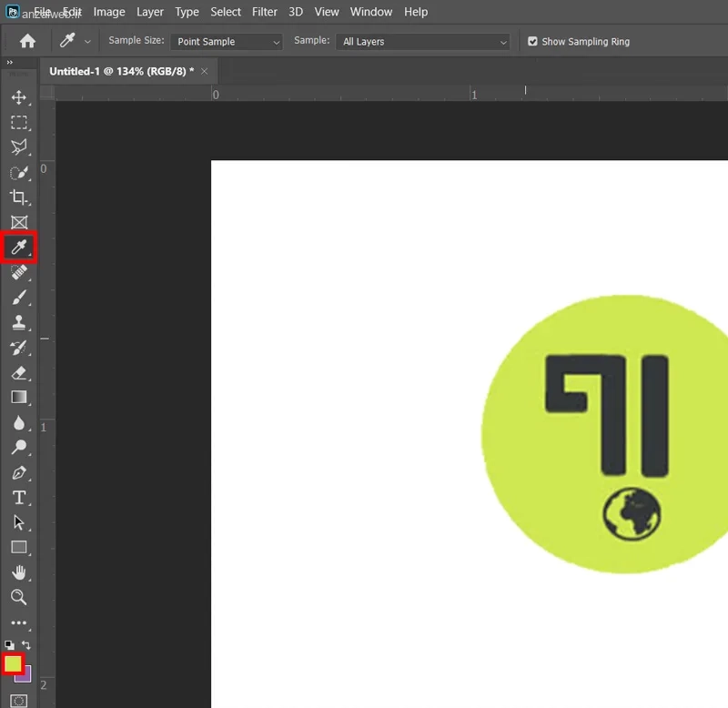The width and height of the screenshot is (728, 708).
Task: Click the Home button
Action: tap(27, 41)
